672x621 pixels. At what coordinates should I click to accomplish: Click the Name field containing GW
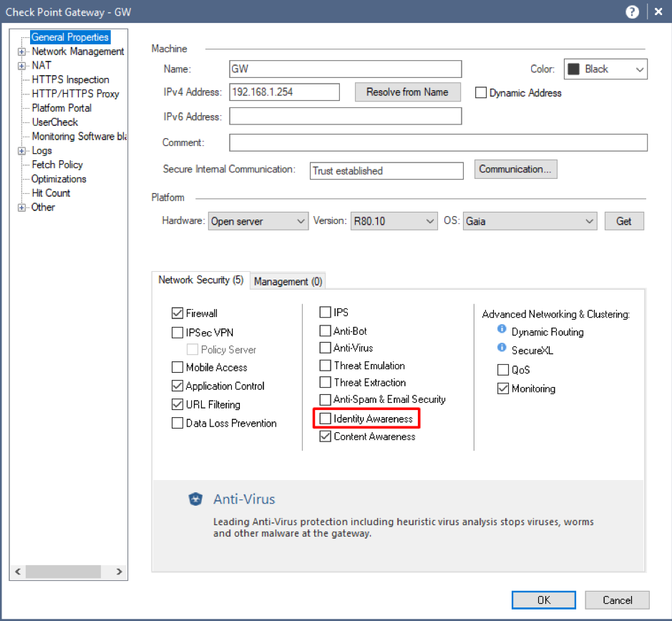coord(346,69)
